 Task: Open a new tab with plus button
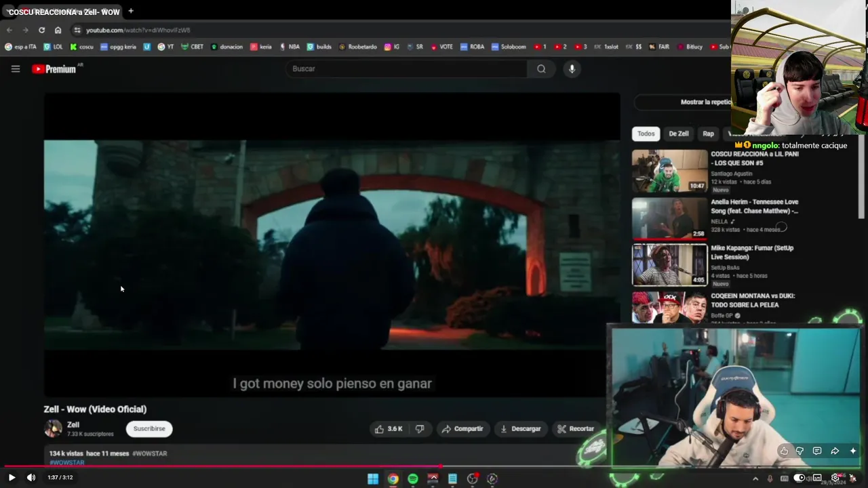pyautogui.click(x=131, y=11)
